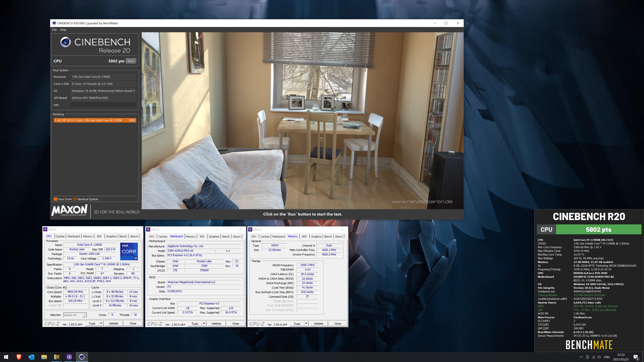Show hidden tray icons chevron
Viewport: 644px width, 362px height.
point(581,357)
